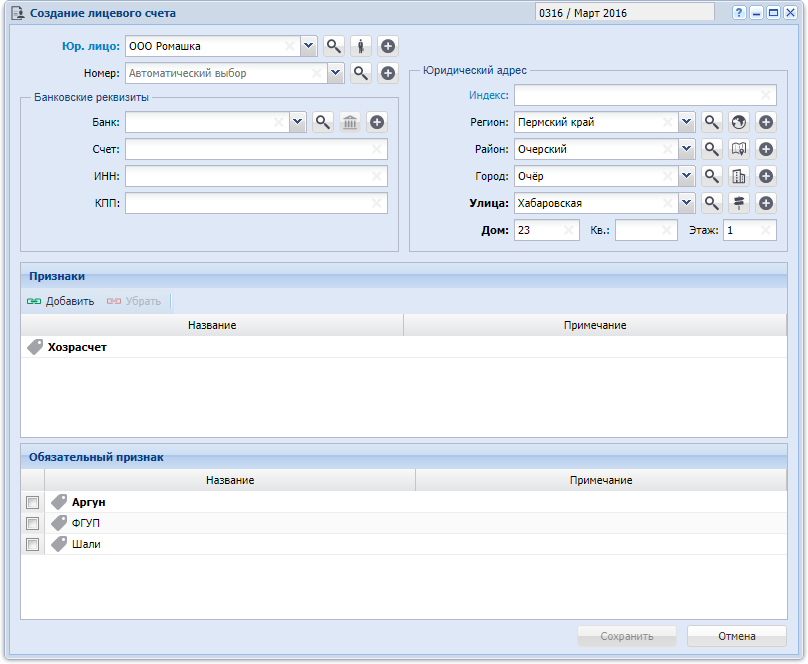Viewport: 808px width, 664px height.
Task: Tick the ФГУП checkbox
Action: coord(32,523)
